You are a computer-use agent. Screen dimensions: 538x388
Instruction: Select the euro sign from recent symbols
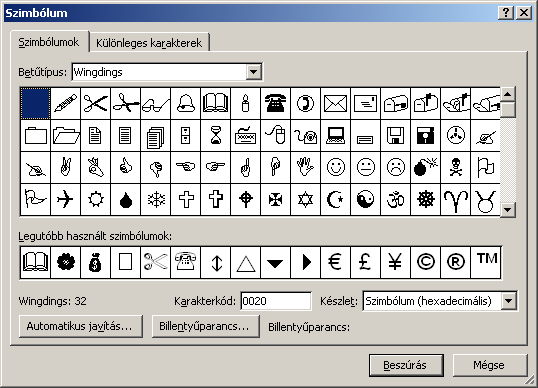(336, 262)
